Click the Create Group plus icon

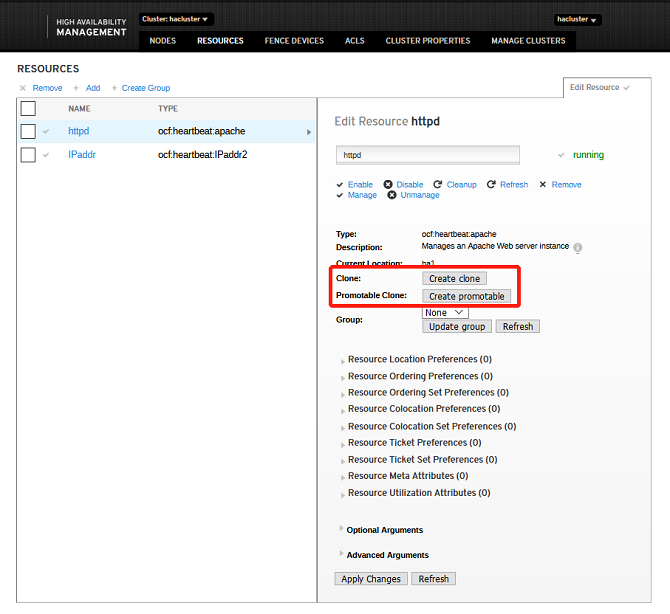coord(114,88)
